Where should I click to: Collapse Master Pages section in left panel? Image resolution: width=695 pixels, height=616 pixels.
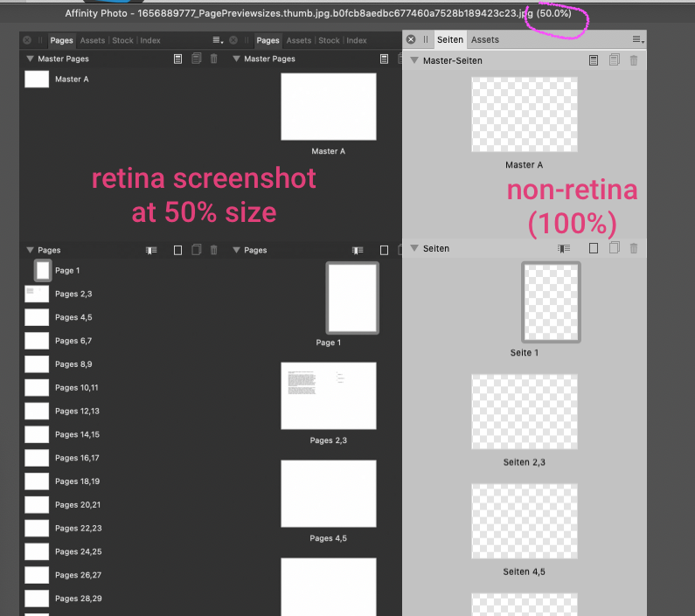click(x=30, y=59)
